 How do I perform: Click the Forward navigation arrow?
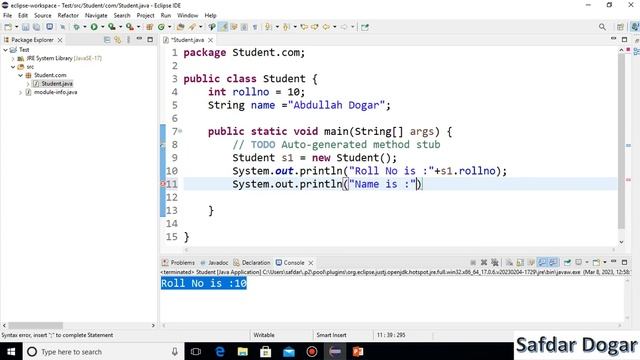(344, 27)
